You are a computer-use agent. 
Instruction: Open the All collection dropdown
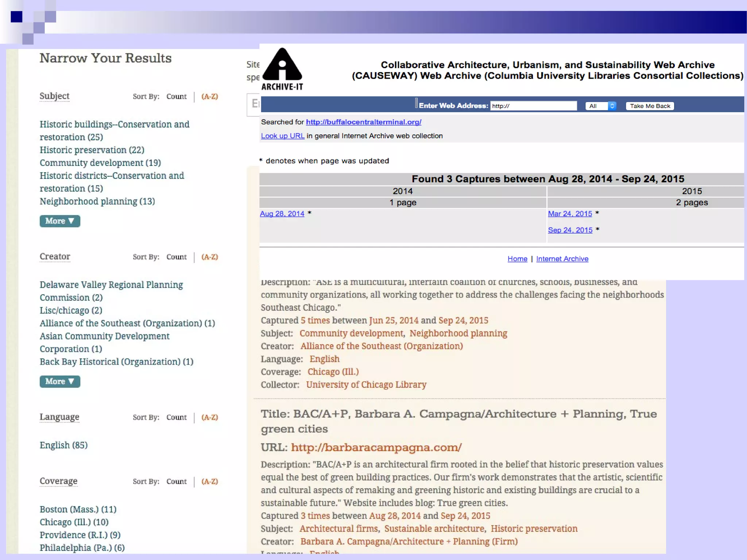(x=601, y=106)
